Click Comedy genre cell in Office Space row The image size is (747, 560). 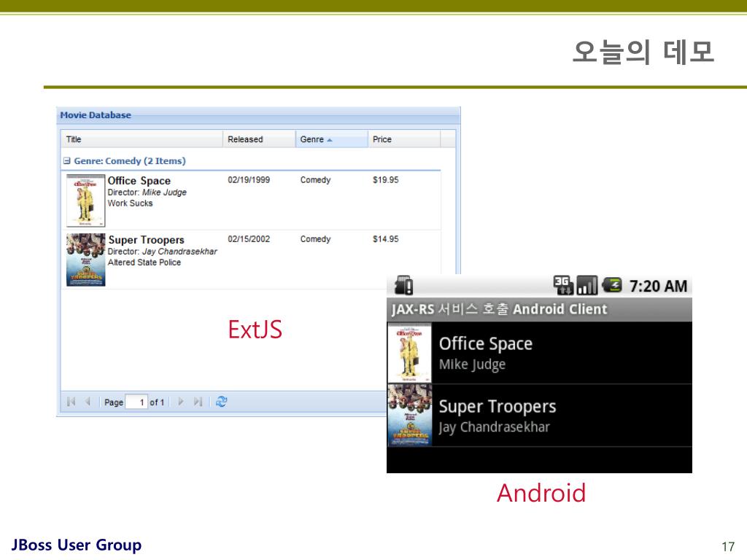point(315,180)
